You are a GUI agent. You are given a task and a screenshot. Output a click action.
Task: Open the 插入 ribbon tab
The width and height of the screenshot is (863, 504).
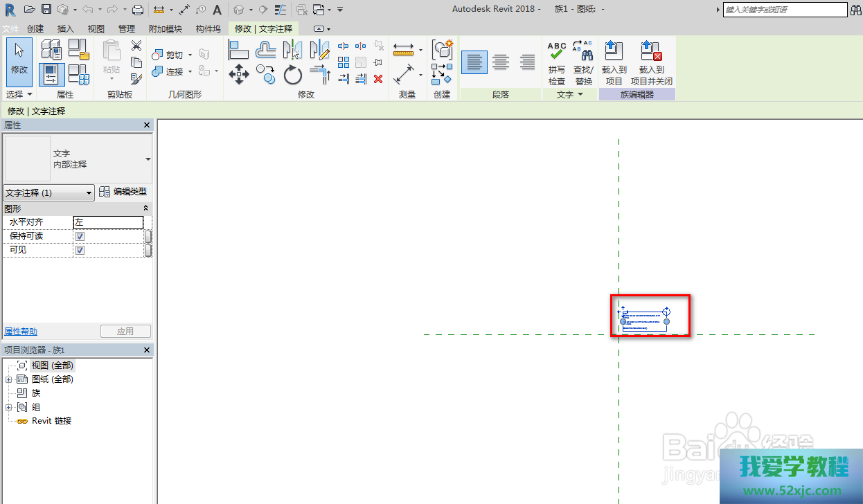click(65, 29)
